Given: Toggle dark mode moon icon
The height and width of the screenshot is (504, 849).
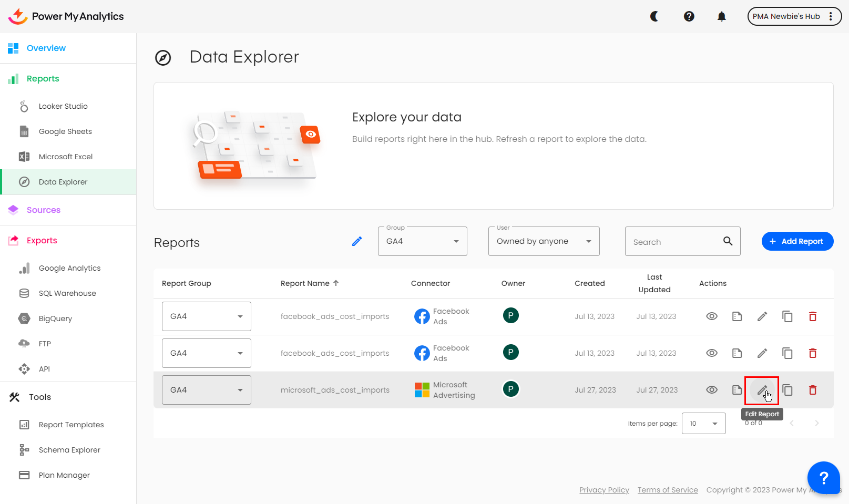Looking at the screenshot, I should pos(654,16).
